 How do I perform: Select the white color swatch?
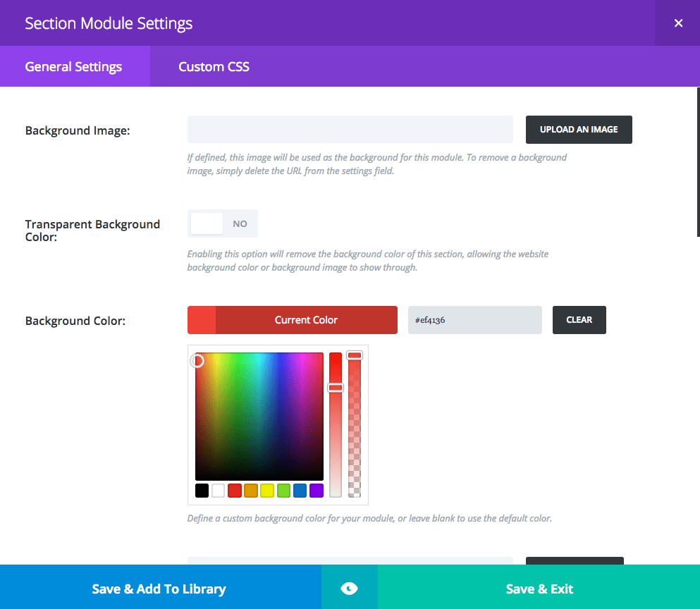click(219, 491)
